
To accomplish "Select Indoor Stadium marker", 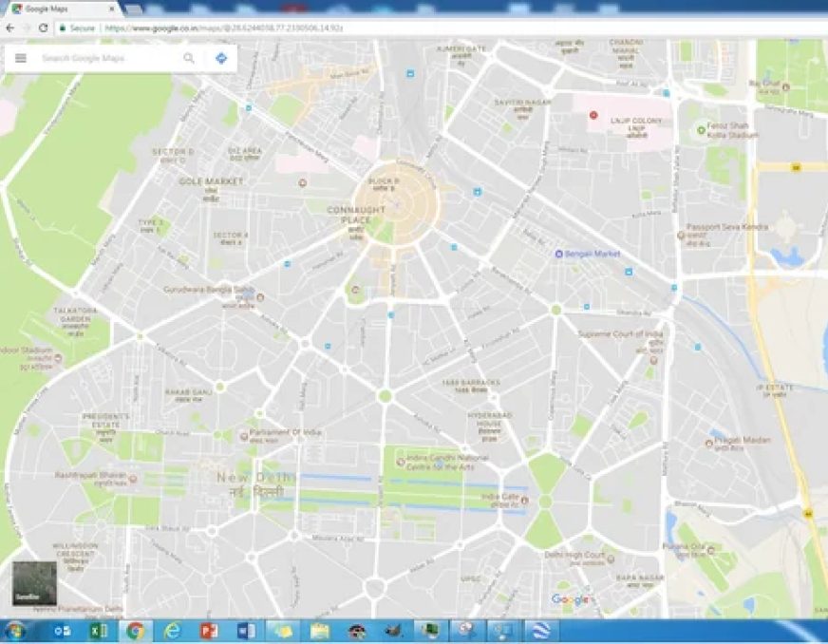I will click(x=59, y=358).
